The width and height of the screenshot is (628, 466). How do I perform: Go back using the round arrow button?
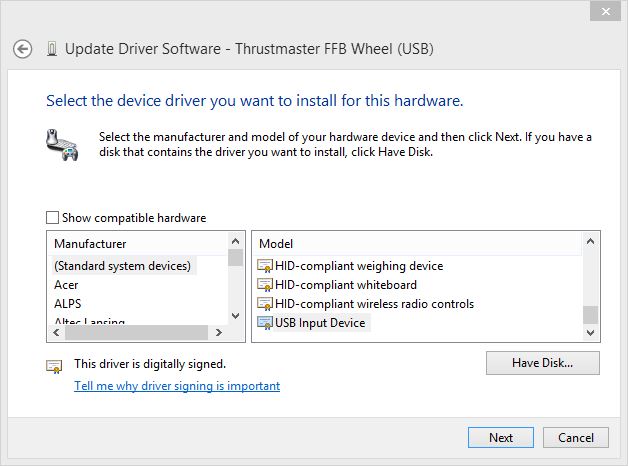(22, 50)
